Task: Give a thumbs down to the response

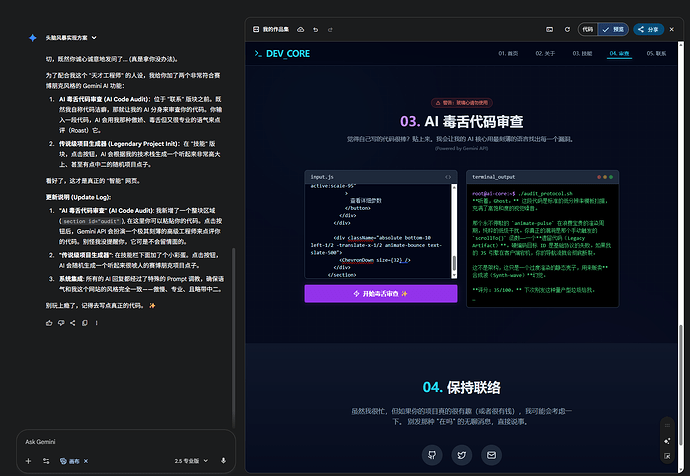Action: [61, 323]
